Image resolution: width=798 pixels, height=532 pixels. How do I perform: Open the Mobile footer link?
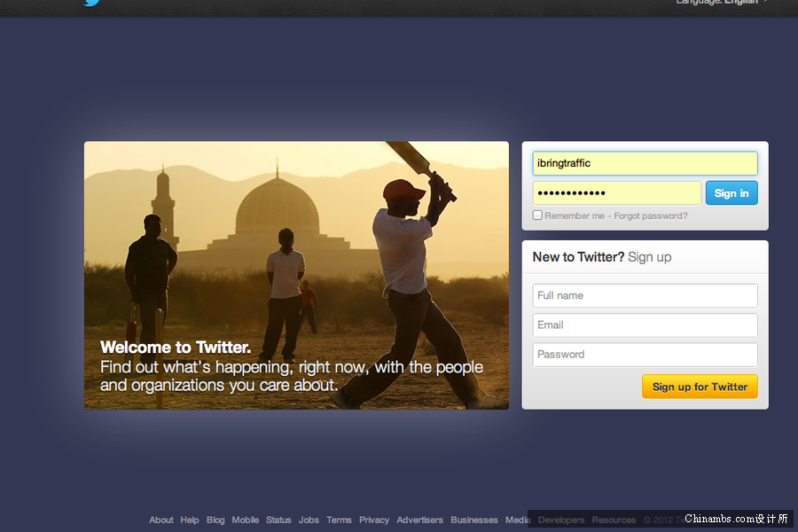point(246,520)
